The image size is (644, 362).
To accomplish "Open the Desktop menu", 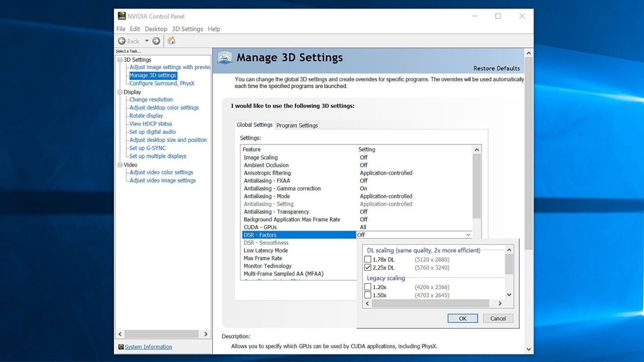I will [156, 29].
